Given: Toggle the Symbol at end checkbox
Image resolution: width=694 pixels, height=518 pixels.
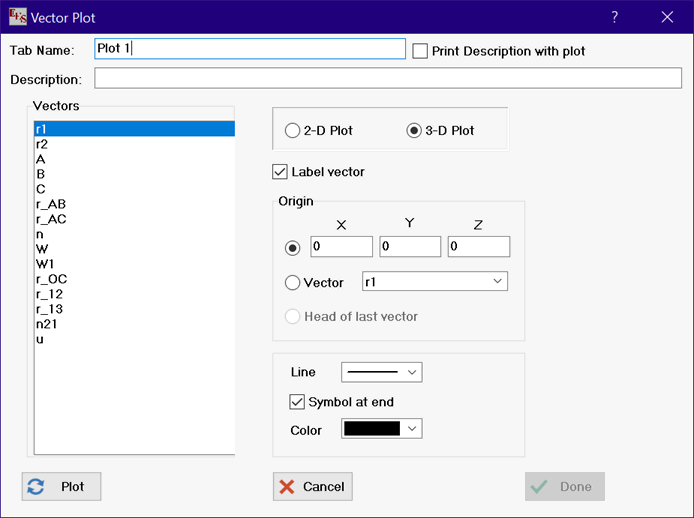Looking at the screenshot, I should [297, 402].
